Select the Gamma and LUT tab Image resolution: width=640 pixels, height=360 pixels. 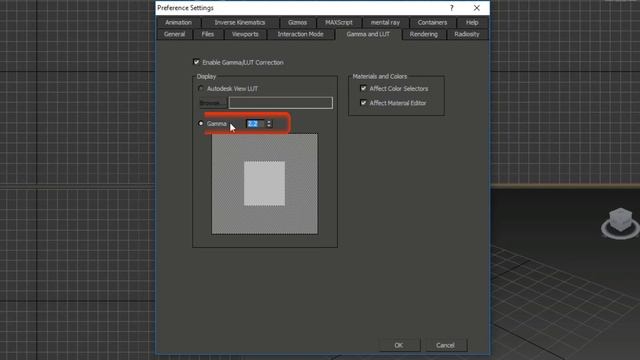click(x=368, y=34)
